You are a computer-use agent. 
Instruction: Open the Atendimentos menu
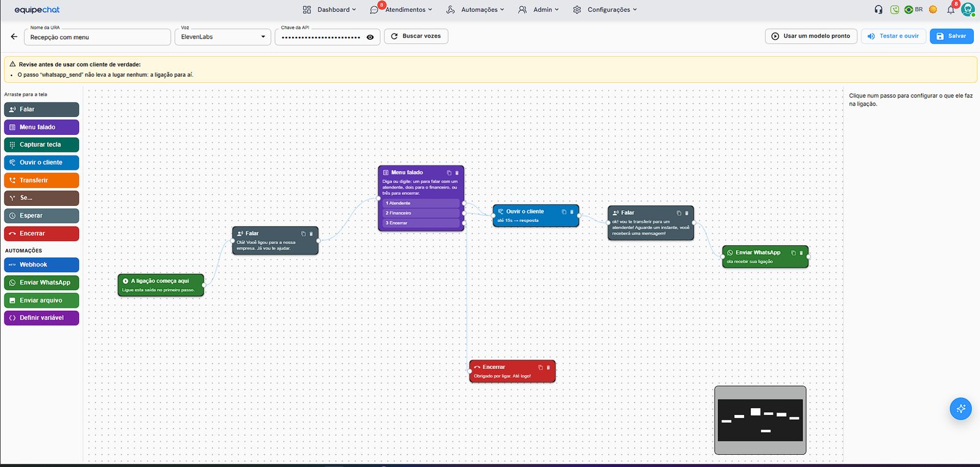click(401, 10)
